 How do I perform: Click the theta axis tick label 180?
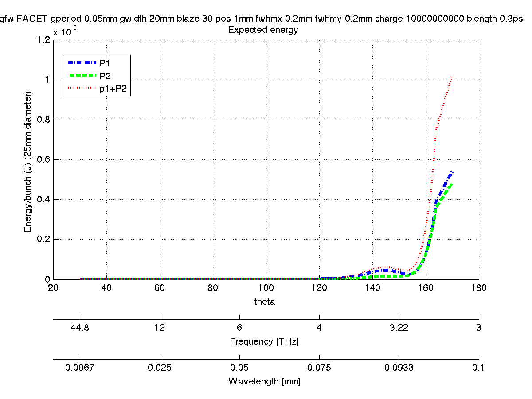point(479,288)
